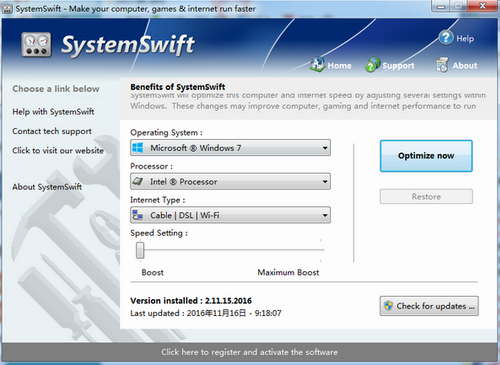The width and height of the screenshot is (500, 365).
Task: Click the Last updated date text
Action: coord(206,313)
